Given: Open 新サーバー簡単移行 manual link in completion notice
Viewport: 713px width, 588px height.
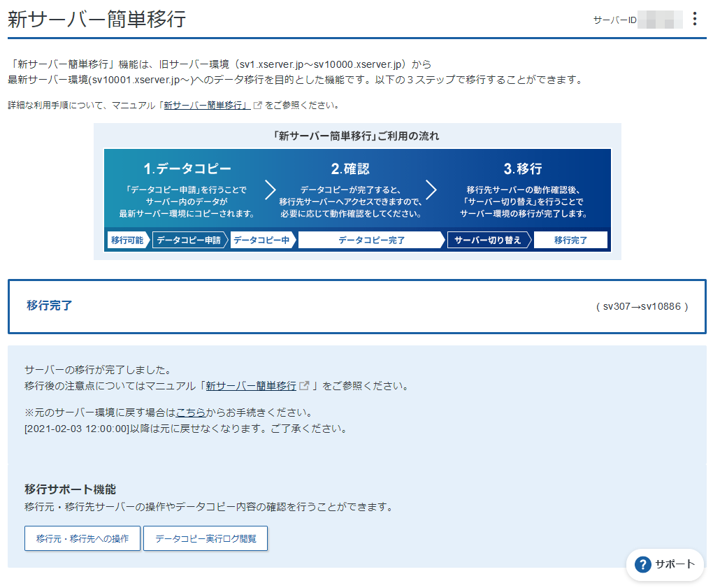Looking at the screenshot, I should (x=251, y=386).
